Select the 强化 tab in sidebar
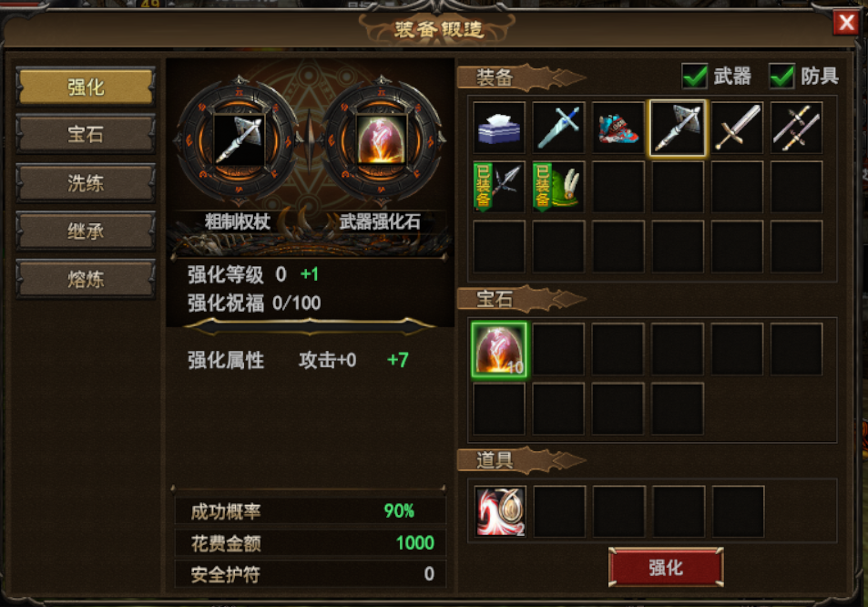 86,87
